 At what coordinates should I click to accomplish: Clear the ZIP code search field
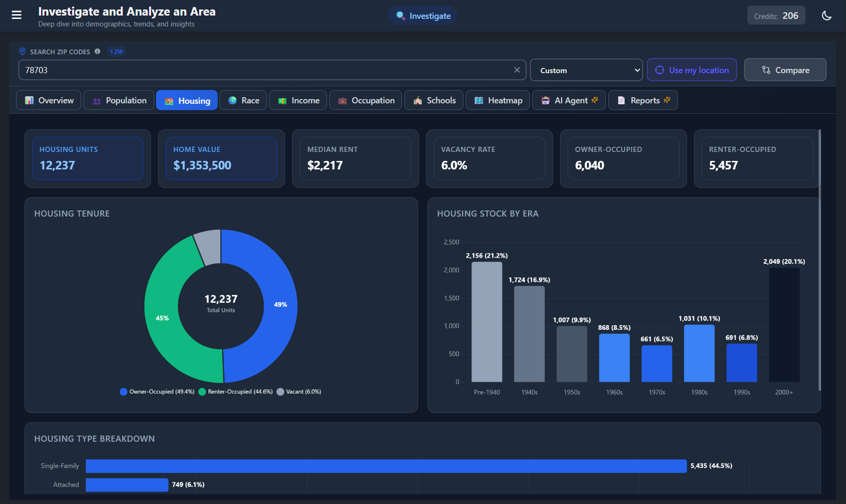(x=517, y=70)
